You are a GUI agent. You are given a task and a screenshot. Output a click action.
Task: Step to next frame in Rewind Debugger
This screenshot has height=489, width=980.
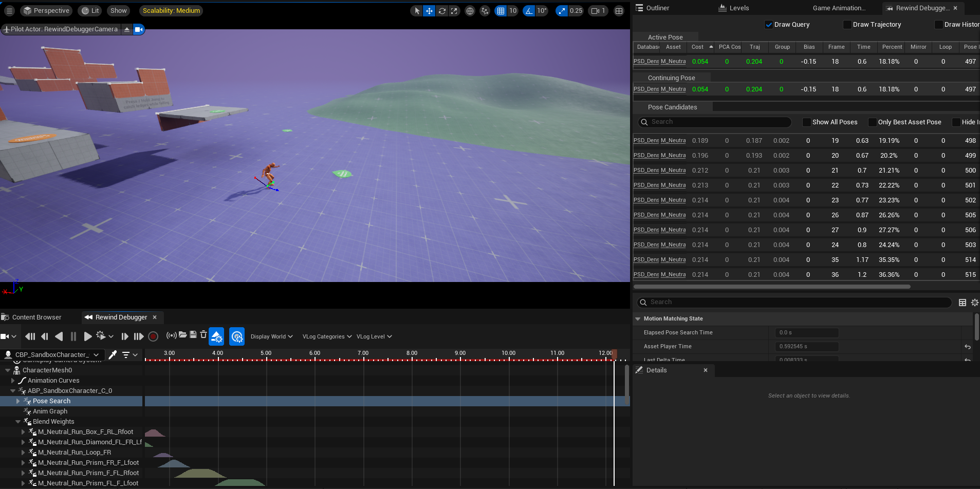pyautogui.click(x=125, y=336)
